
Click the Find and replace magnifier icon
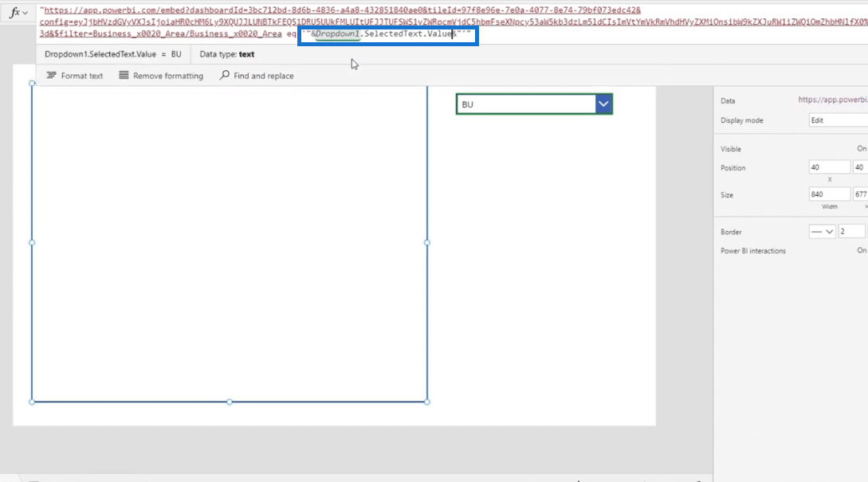click(x=224, y=75)
